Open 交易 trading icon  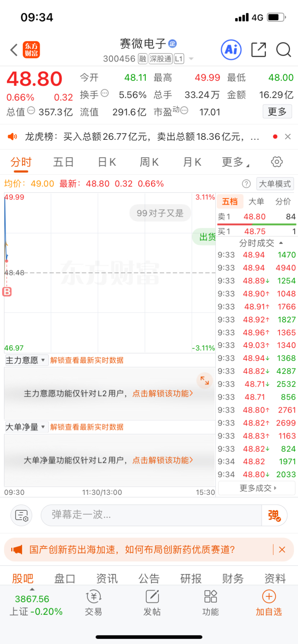click(94, 603)
